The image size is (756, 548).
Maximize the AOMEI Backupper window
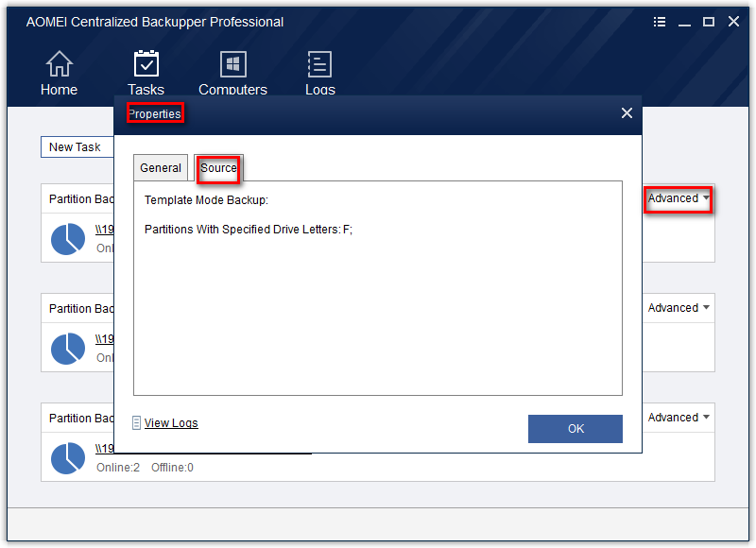pos(708,22)
